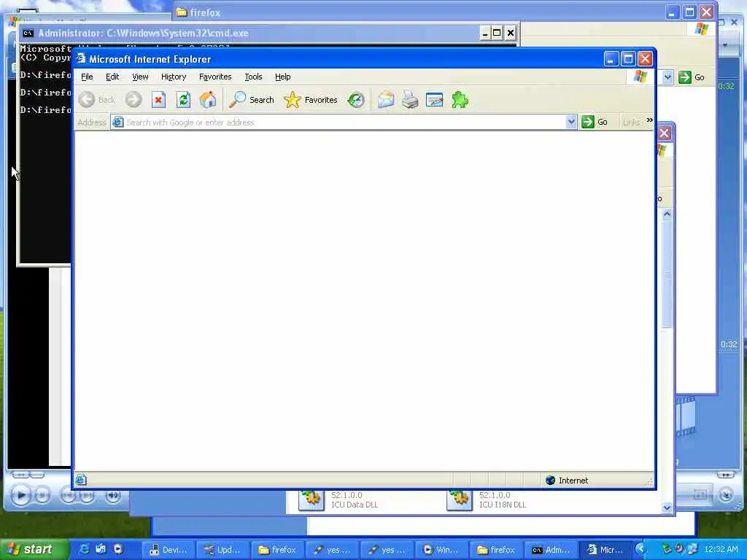Select the ICU Data DLL file icon

click(311, 499)
